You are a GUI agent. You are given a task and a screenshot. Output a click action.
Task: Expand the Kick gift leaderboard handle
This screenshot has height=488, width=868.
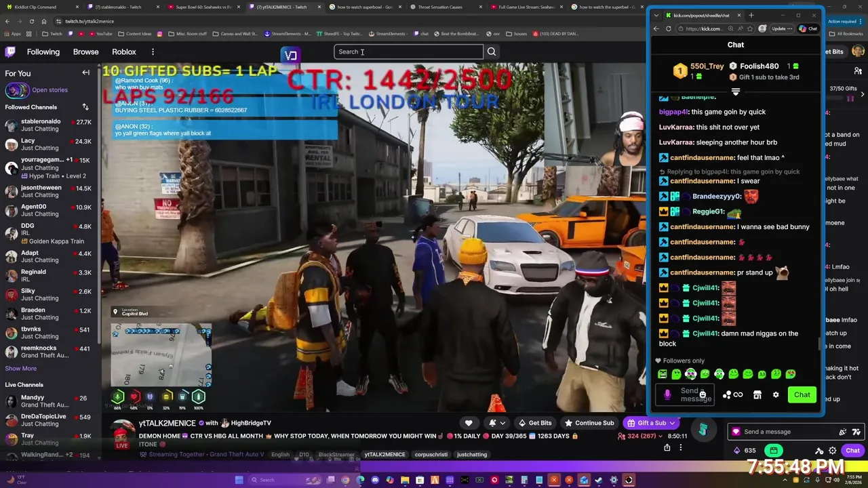tap(736, 91)
